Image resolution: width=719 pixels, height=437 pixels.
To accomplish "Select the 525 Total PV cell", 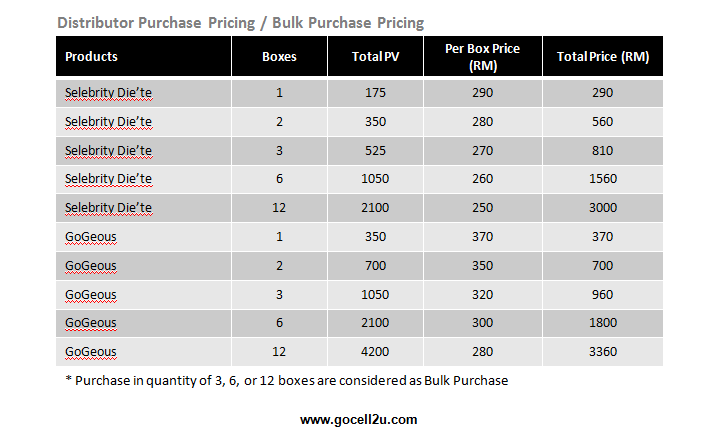I will pos(376,151).
